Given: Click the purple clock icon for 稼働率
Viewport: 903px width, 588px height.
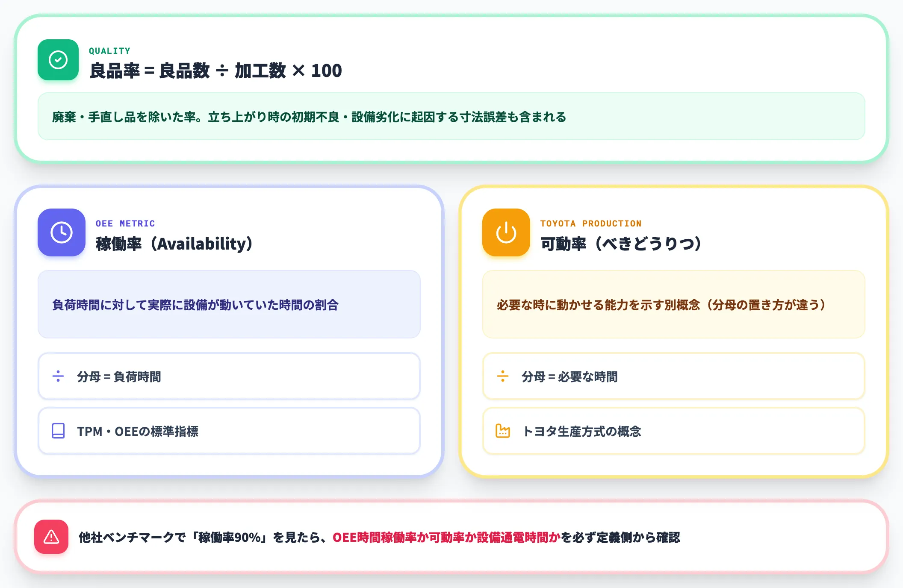Looking at the screenshot, I should pyautogui.click(x=62, y=232).
